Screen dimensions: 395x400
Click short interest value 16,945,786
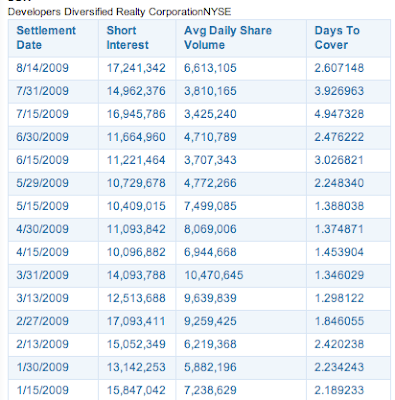(136, 114)
